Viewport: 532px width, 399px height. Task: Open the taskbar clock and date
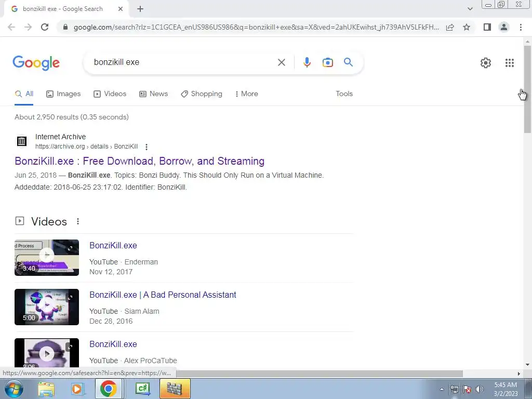(506, 389)
